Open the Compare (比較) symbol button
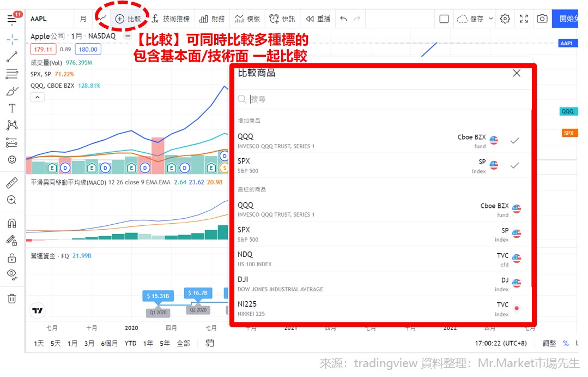This screenshot has width=588, height=377. click(x=128, y=19)
